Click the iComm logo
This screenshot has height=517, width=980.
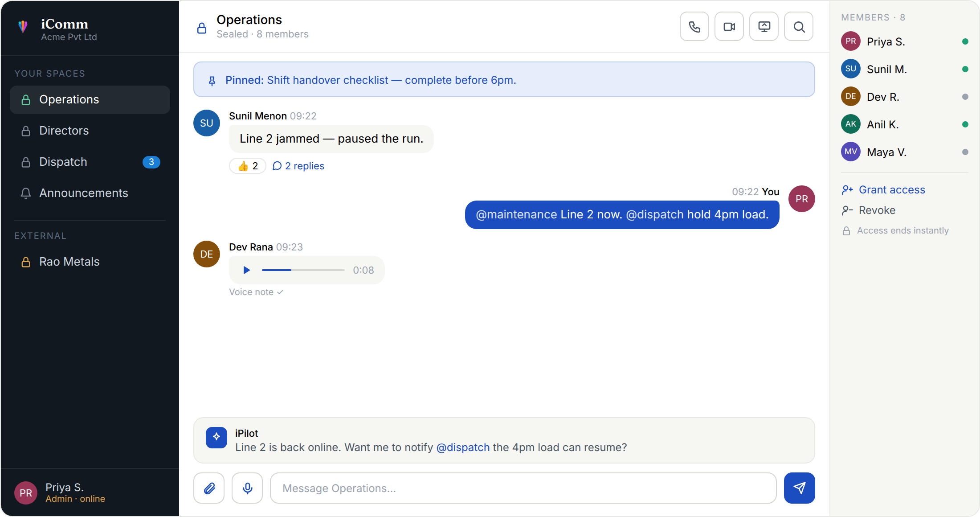point(23,27)
